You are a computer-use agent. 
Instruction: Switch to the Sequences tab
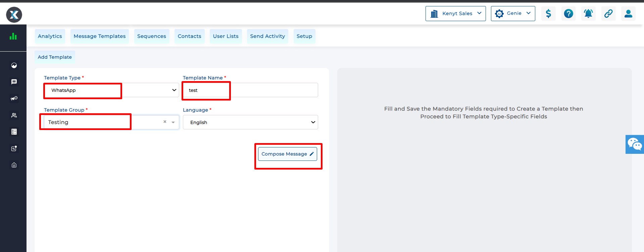(x=152, y=36)
